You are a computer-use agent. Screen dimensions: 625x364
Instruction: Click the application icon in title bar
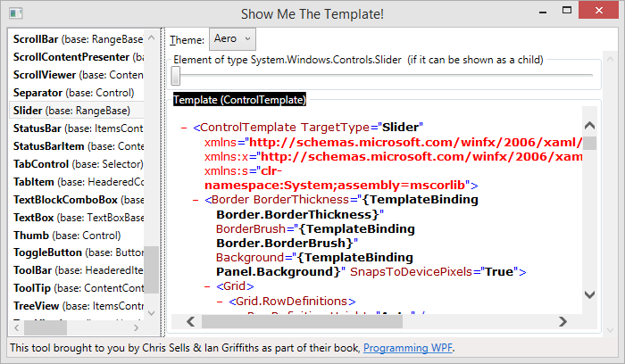[x=15, y=14]
